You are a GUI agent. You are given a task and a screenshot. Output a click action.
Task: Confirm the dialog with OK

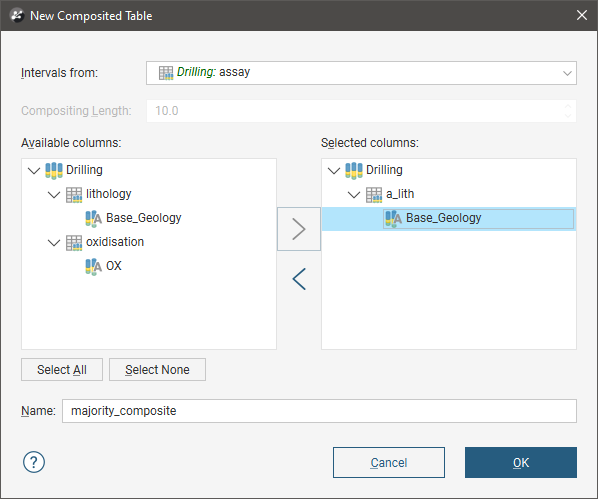[521, 462]
